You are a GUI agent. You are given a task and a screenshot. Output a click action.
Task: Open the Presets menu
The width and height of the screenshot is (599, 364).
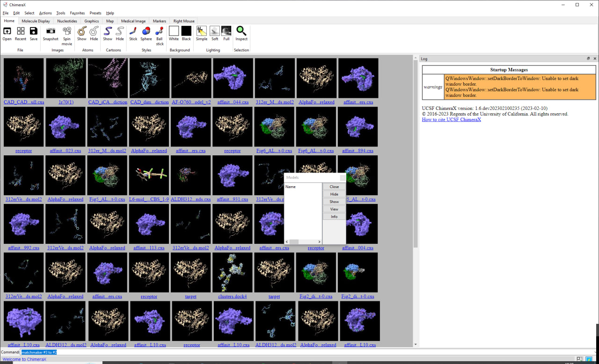click(95, 13)
